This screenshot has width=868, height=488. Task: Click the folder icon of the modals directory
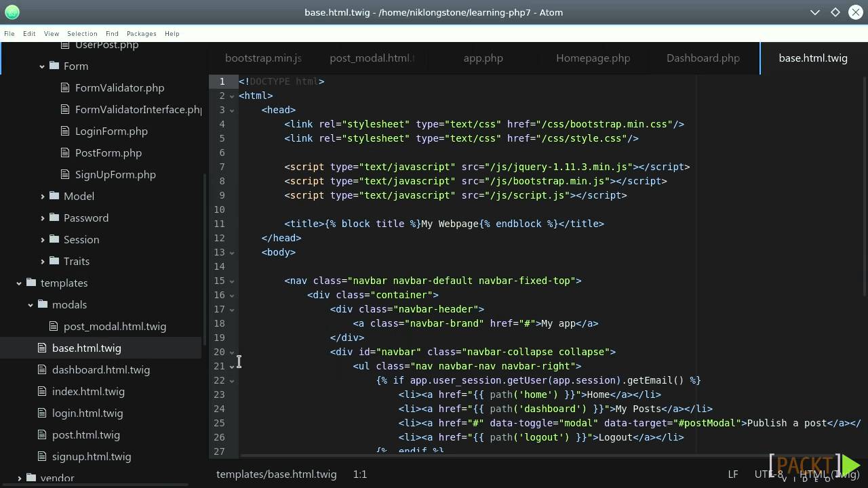point(43,304)
